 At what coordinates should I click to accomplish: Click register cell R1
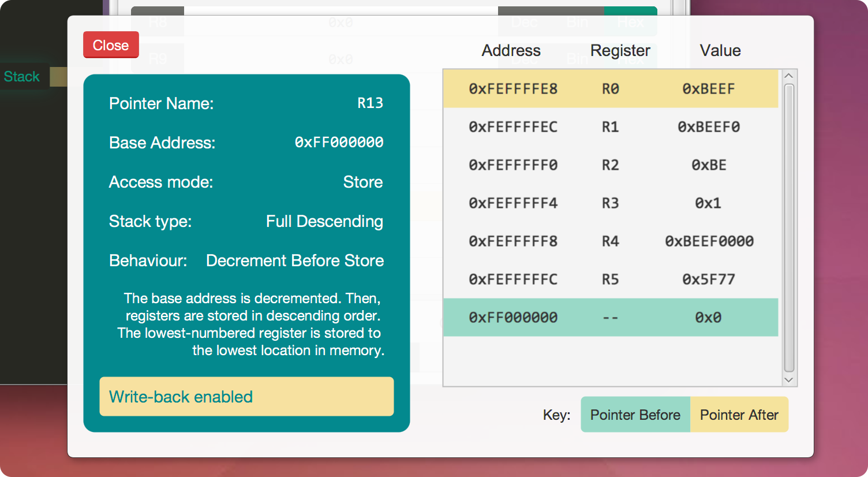[611, 127]
